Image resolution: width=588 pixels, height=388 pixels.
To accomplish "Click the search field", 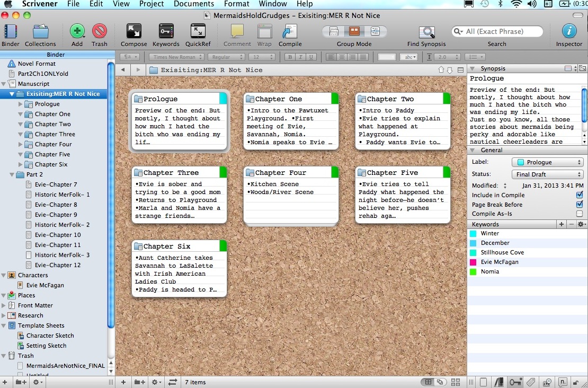I will pyautogui.click(x=497, y=31).
